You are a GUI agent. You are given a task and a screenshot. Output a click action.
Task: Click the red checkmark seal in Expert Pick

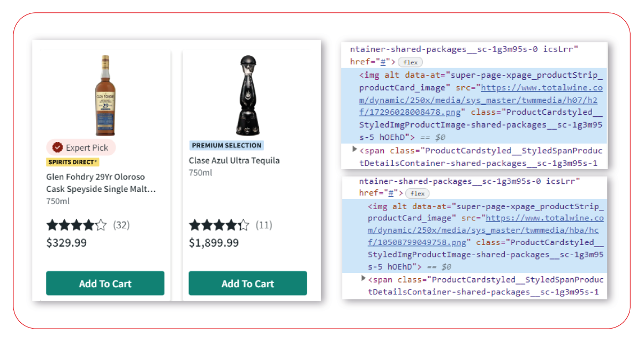[57, 147]
